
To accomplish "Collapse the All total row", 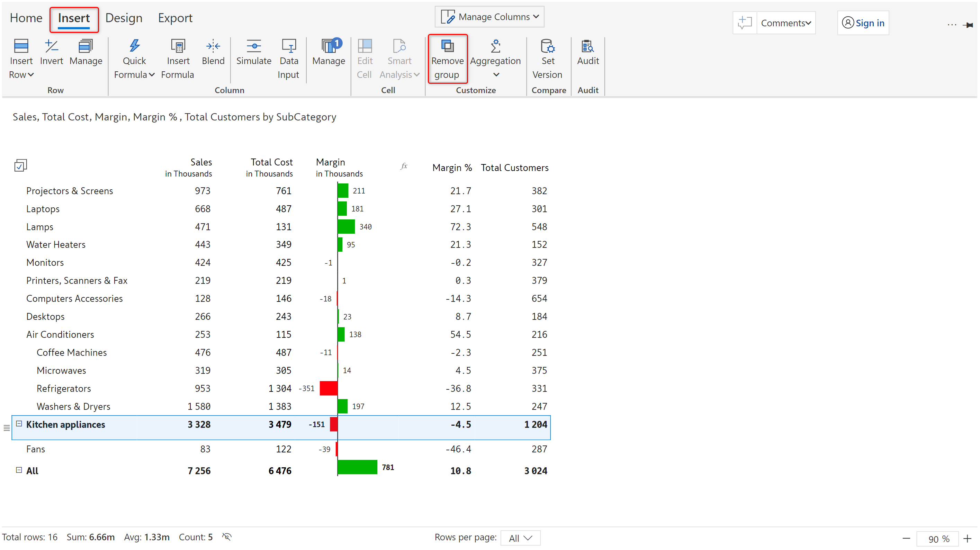I will (19, 470).
